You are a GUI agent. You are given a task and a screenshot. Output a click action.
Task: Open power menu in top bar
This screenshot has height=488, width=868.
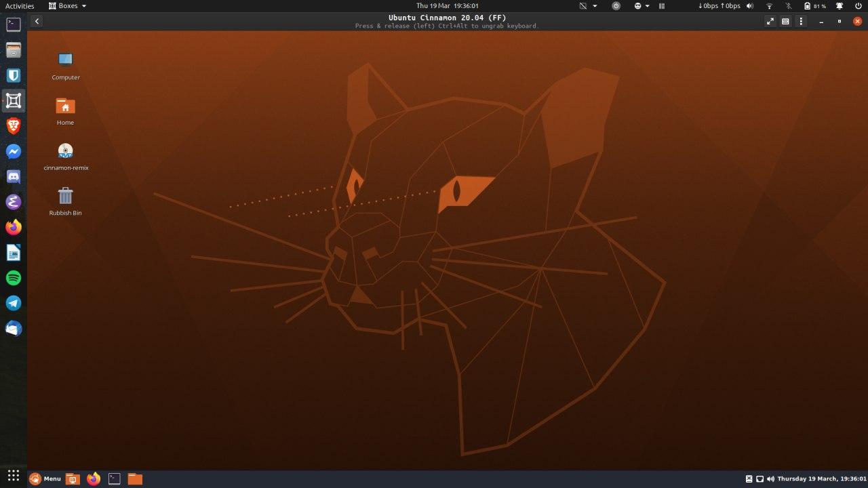pyautogui.click(x=858, y=5)
